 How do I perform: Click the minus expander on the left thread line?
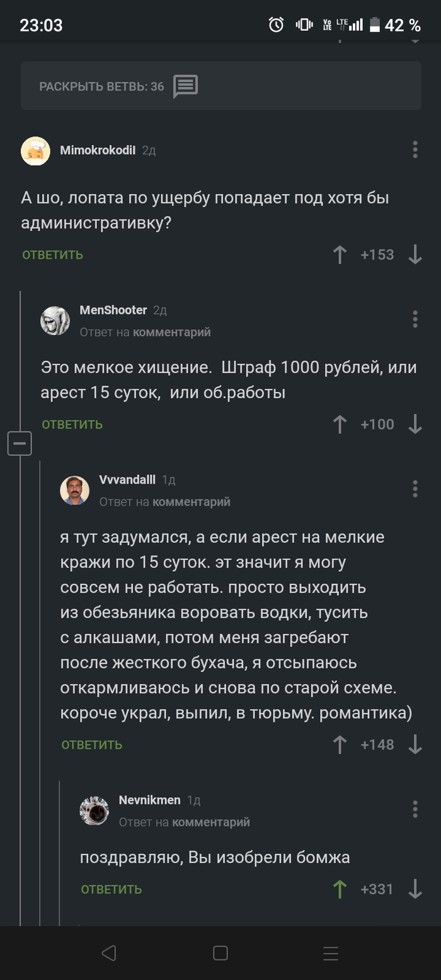(20, 443)
